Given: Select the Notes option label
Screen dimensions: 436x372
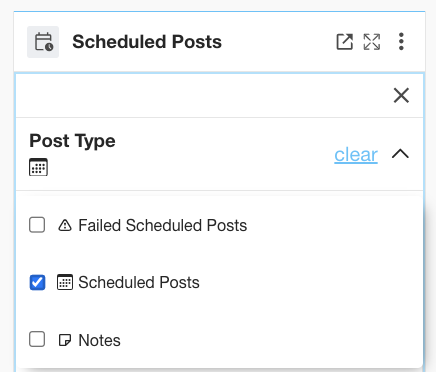Looking at the screenshot, I should [99, 340].
